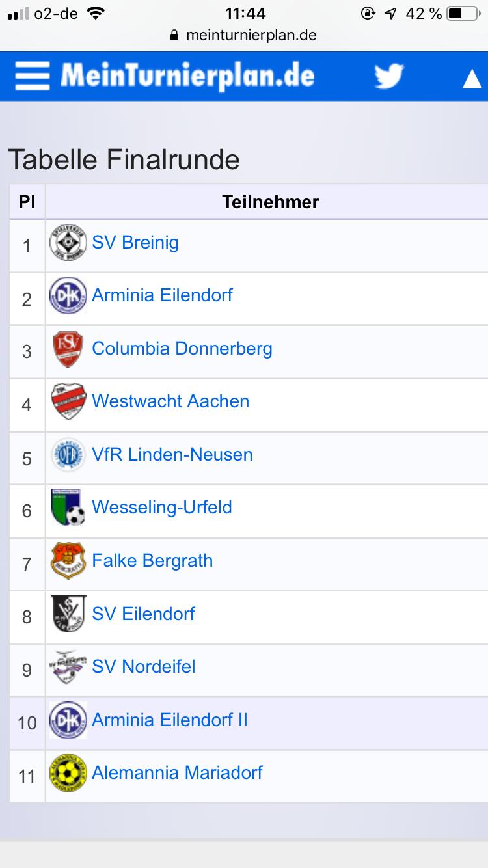This screenshot has width=488, height=868.
Task: Open the Columbia Donnerberg link
Action: [182, 349]
